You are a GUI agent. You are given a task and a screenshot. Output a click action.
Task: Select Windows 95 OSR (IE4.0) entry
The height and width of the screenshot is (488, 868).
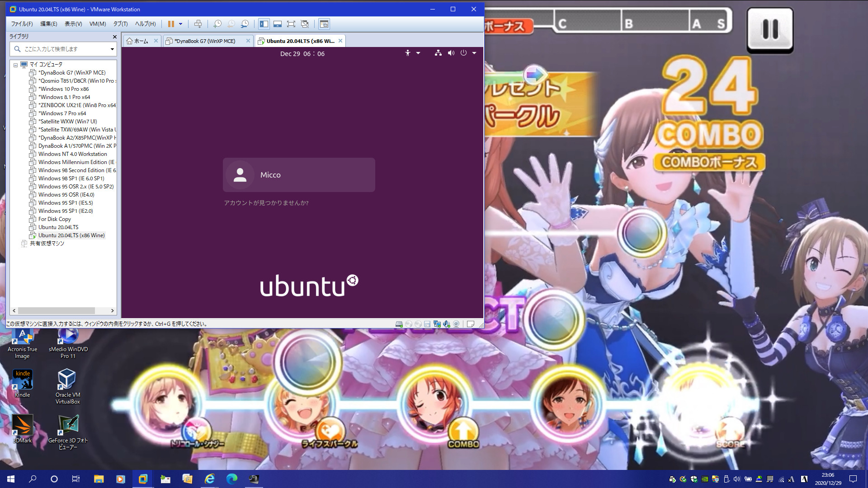pos(62,195)
